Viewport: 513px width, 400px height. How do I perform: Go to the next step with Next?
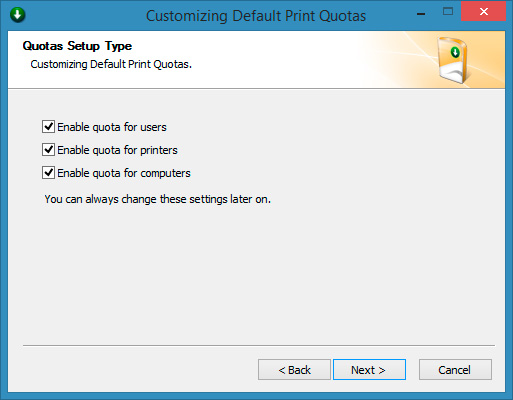[369, 369]
